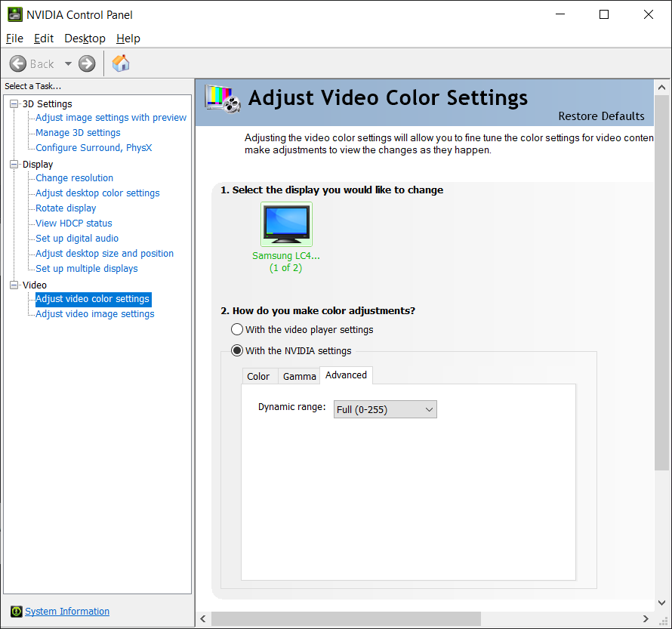Click the horizontal scrollbar right arrow
This screenshot has width=672, height=629.
coord(646,619)
